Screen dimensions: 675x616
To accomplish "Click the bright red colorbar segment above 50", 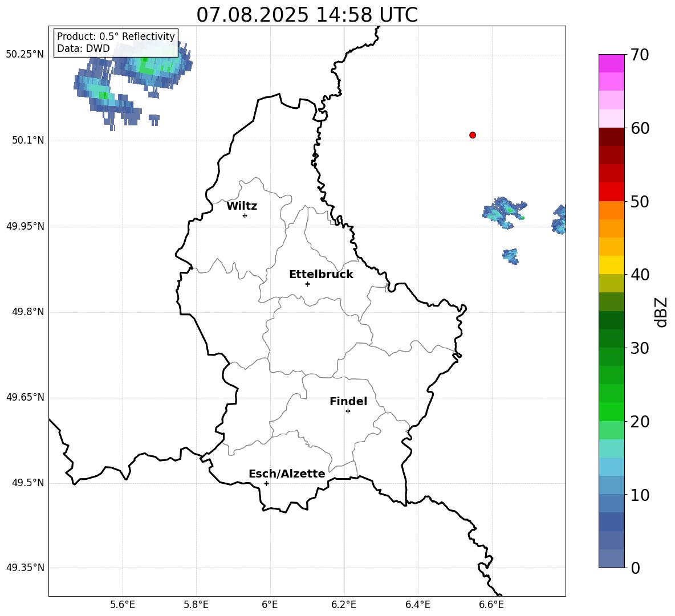I will coord(611,192).
